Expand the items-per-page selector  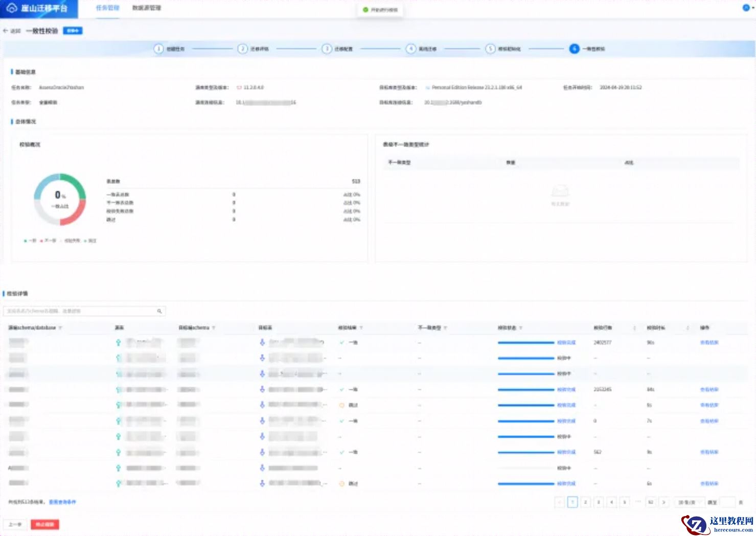tap(689, 502)
